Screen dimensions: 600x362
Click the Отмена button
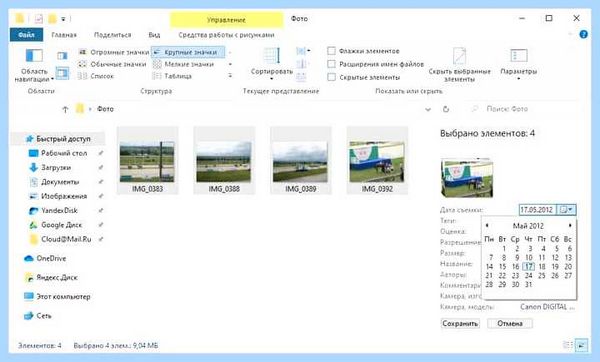tap(510, 324)
